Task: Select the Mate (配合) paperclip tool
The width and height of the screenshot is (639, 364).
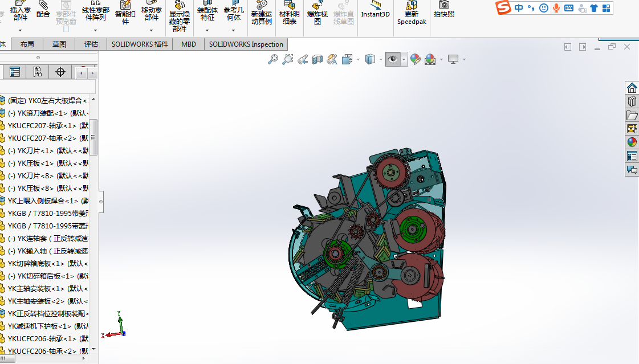Action: click(43, 10)
